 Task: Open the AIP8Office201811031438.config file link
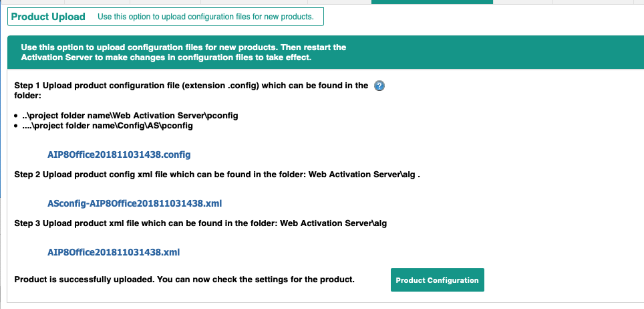click(119, 154)
